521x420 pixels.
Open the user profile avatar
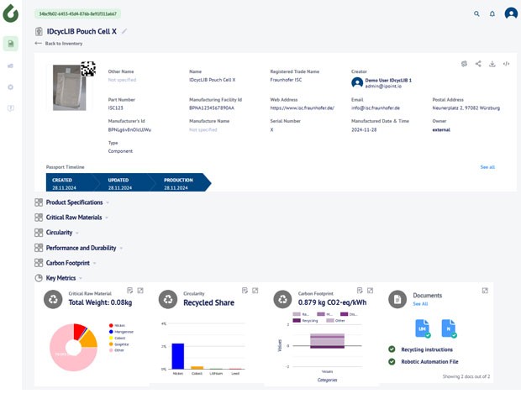(511, 13)
